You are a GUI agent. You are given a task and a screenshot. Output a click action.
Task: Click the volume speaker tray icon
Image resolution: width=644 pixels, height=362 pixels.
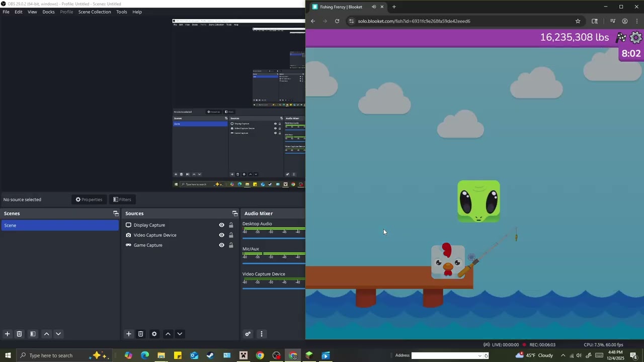click(579, 355)
